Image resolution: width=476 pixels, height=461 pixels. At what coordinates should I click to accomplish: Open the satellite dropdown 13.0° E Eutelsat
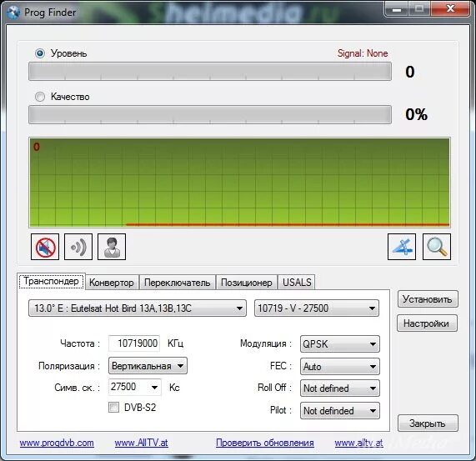click(x=138, y=308)
